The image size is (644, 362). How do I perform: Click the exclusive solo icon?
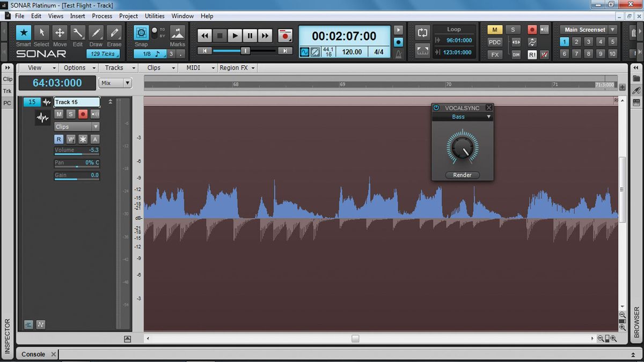tap(516, 42)
